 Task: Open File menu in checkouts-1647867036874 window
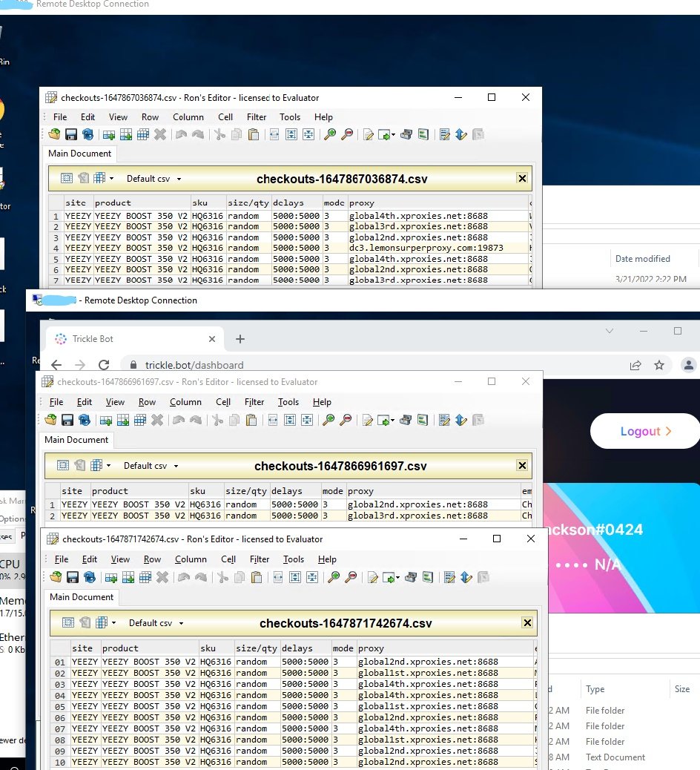click(x=60, y=117)
